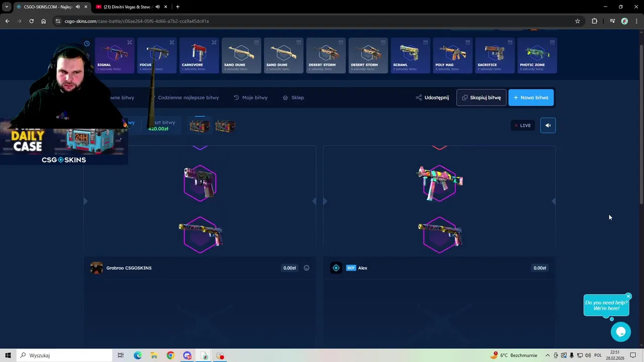This screenshot has width=644, height=362.
Task: Click the address bar URL field
Action: click(x=317, y=21)
